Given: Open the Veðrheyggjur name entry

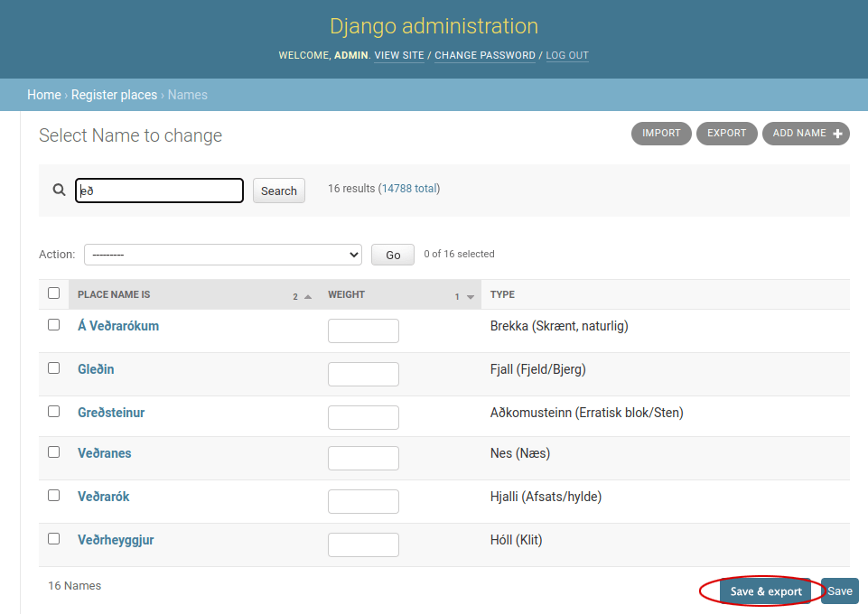Looking at the screenshot, I should click(116, 540).
